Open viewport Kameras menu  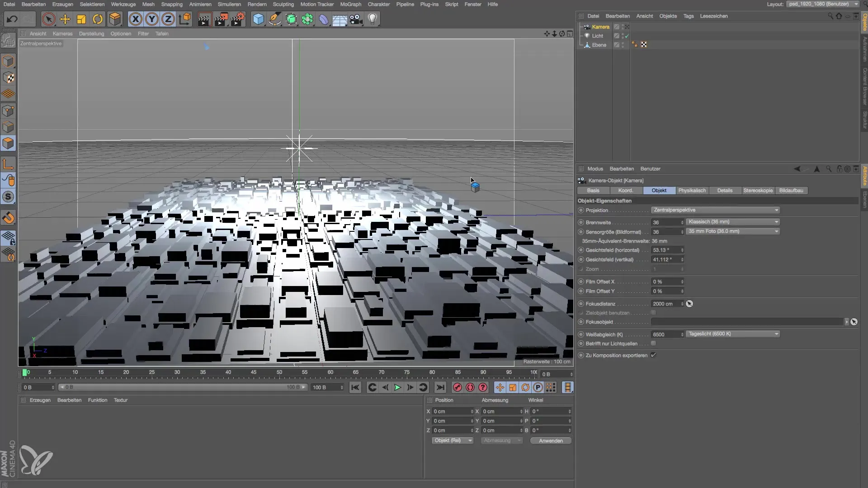pyautogui.click(x=62, y=33)
